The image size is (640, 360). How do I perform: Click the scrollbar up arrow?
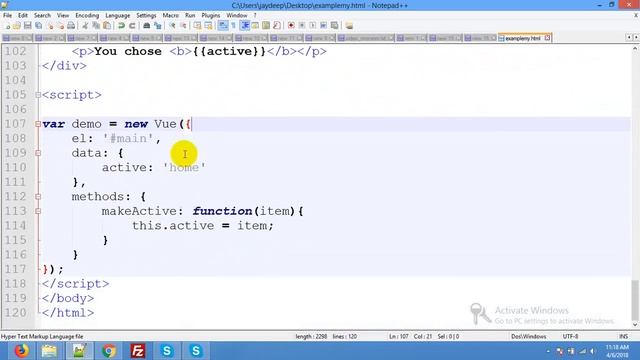pos(635,49)
